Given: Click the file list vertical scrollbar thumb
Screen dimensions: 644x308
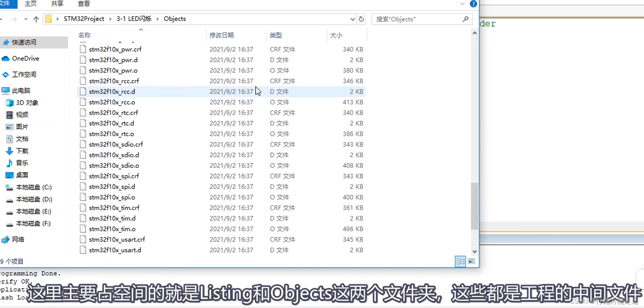Looking at the screenshot, I should tap(475, 206).
